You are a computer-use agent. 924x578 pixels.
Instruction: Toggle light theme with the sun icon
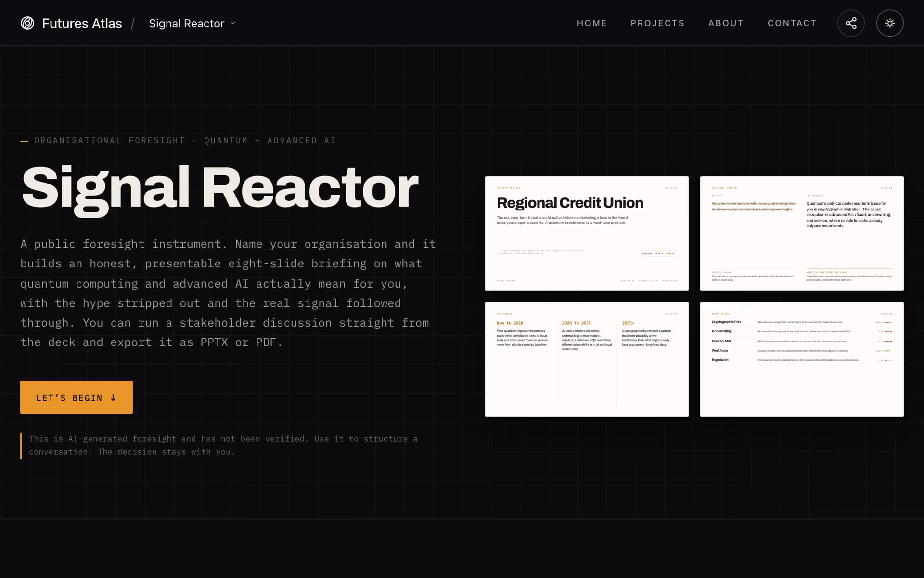890,23
